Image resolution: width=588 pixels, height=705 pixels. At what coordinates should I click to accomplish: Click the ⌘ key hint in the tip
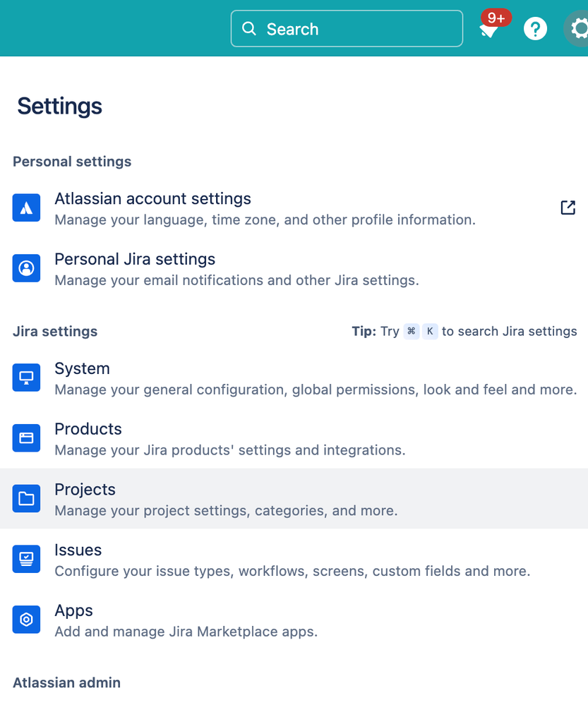coord(412,332)
